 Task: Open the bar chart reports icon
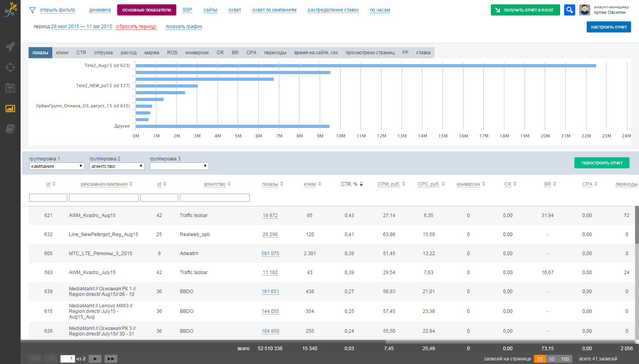point(10,109)
